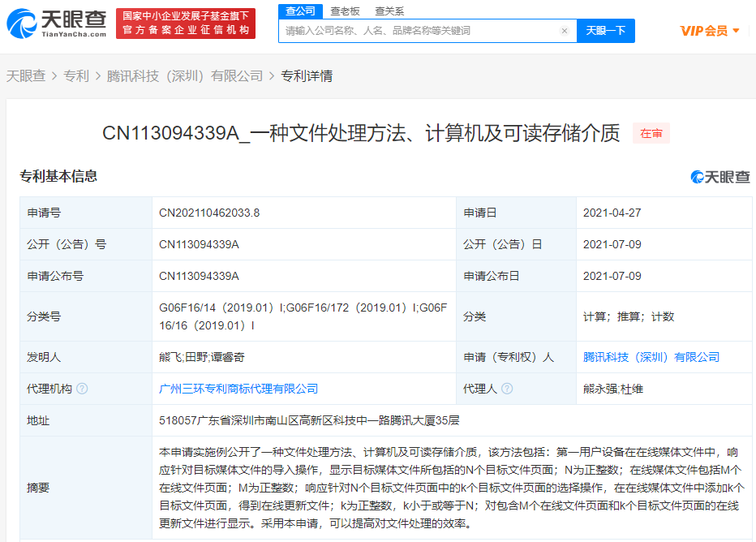Click the application number CN202110462033.8
Image resolution: width=756 pixels, height=542 pixels.
tap(209, 213)
